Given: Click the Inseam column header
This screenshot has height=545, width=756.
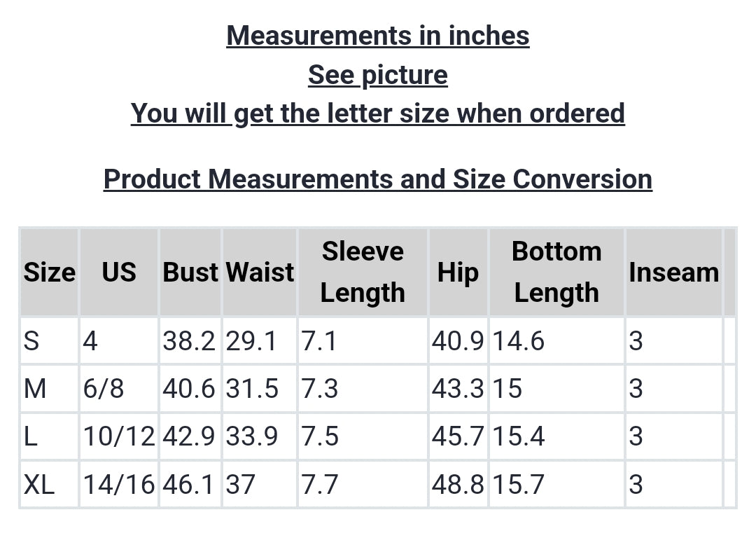Looking at the screenshot, I should tap(673, 272).
